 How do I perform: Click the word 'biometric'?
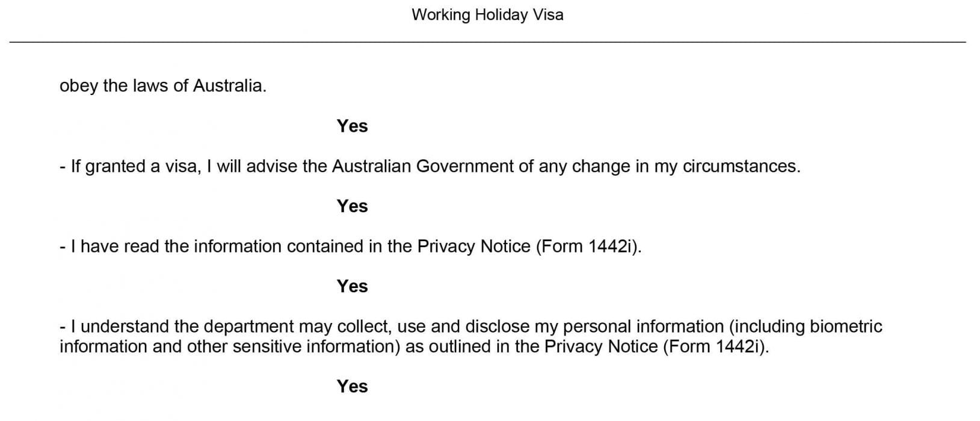tap(846, 326)
